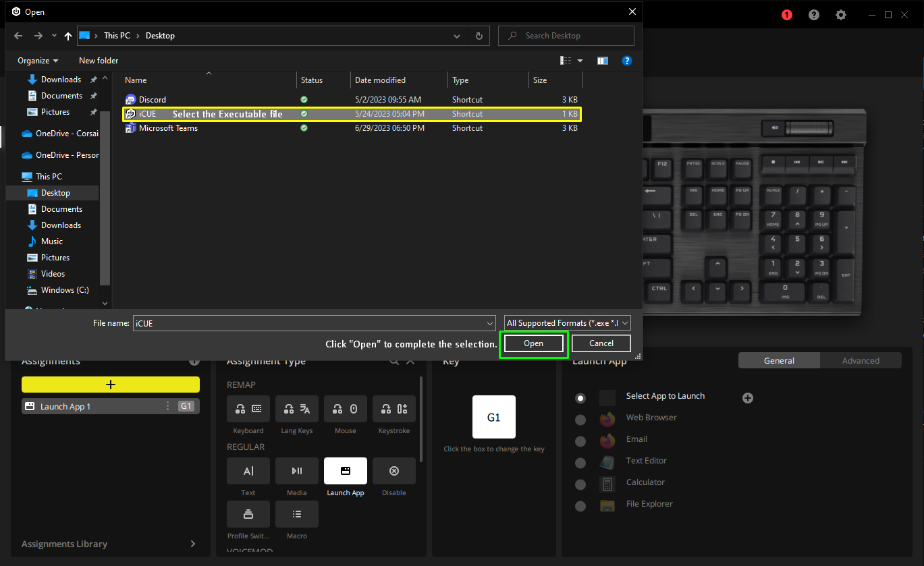Choose the Keystroke assignment icon

(393, 409)
